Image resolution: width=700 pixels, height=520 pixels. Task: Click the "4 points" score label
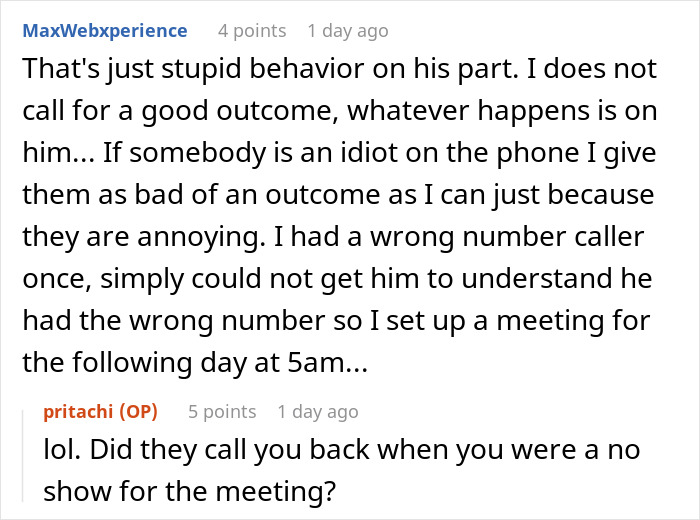252,31
